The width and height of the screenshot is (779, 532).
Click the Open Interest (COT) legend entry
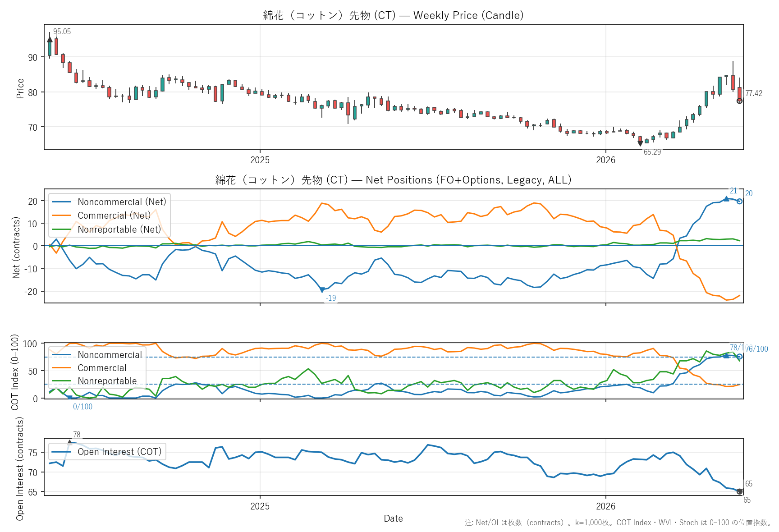point(107,452)
